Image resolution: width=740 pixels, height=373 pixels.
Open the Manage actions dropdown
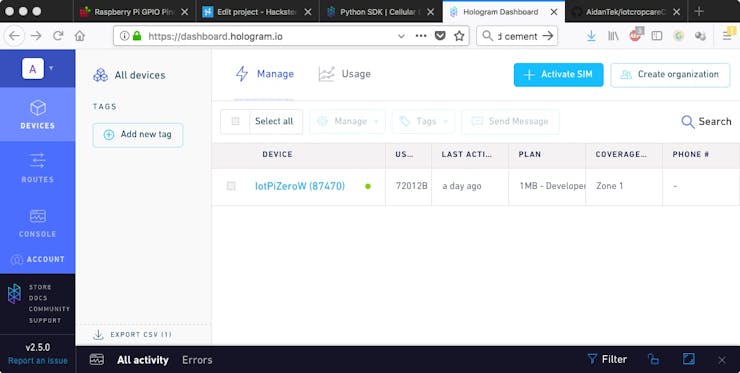[x=347, y=122]
